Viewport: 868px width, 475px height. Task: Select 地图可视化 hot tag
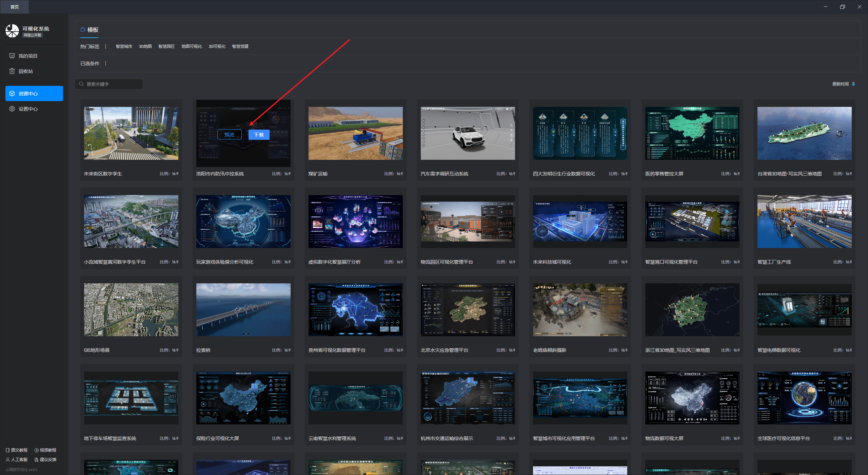click(192, 46)
